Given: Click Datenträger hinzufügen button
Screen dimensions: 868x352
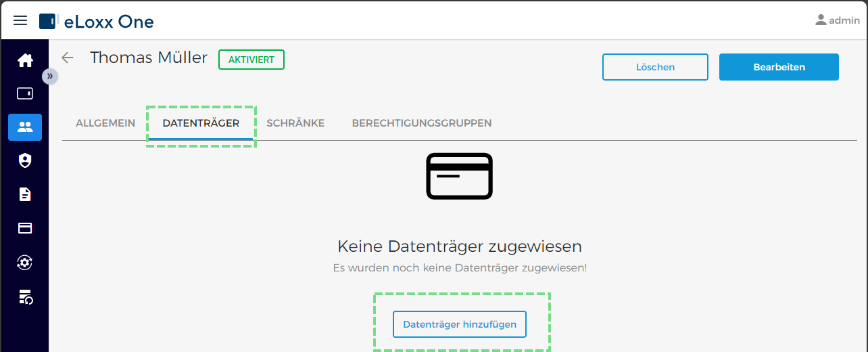Looking at the screenshot, I should point(460,324).
